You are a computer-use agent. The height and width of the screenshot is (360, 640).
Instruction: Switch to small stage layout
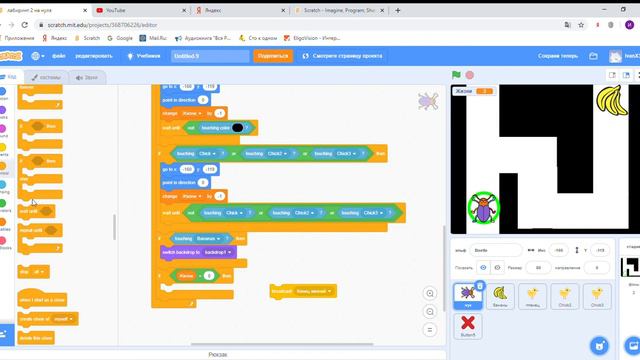pyautogui.click(x=612, y=75)
